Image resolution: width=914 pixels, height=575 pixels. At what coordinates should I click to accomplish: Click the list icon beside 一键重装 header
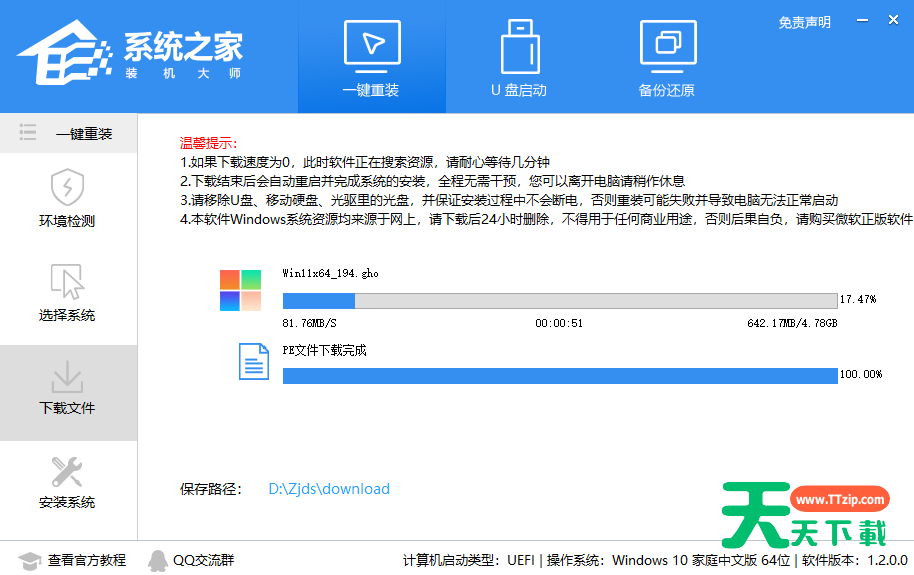(x=27, y=132)
